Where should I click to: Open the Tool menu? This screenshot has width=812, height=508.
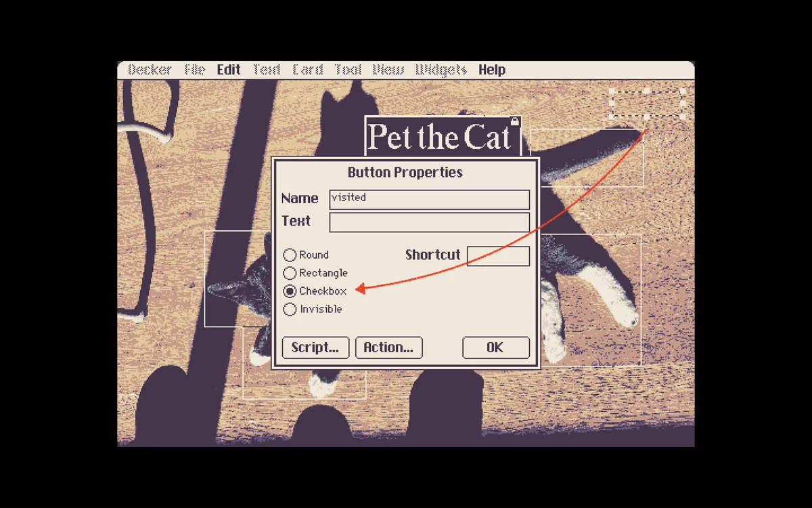coord(348,70)
